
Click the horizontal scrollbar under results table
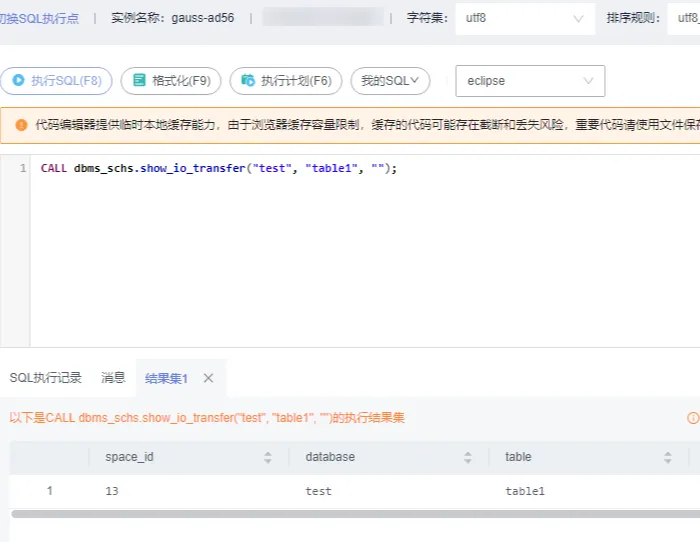tap(355, 514)
